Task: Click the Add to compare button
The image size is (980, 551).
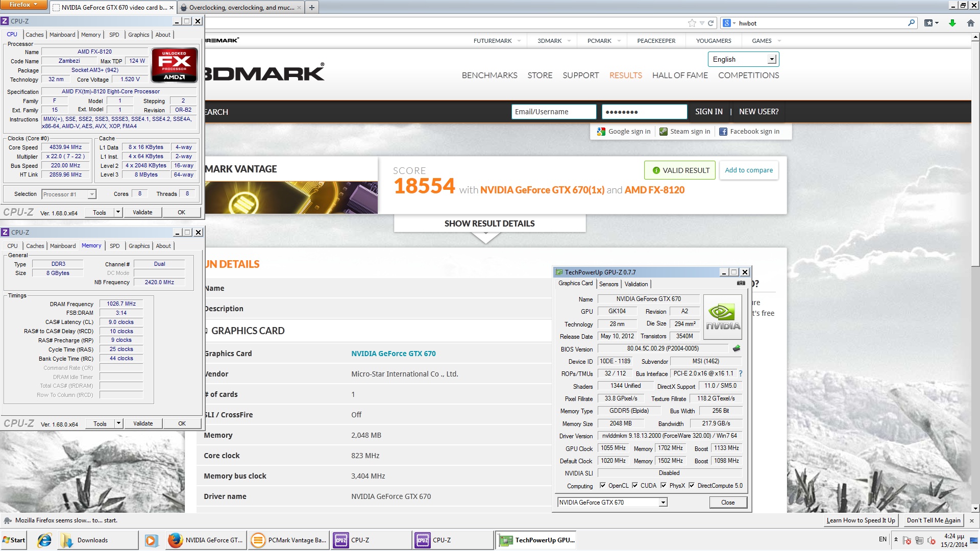Action: tap(749, 170)
